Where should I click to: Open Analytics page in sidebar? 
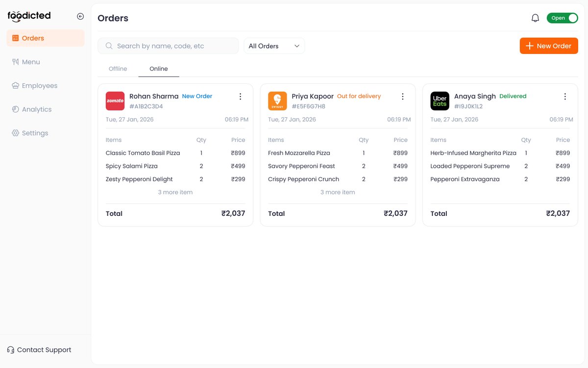pyautogui.click(x=46, y=109)
